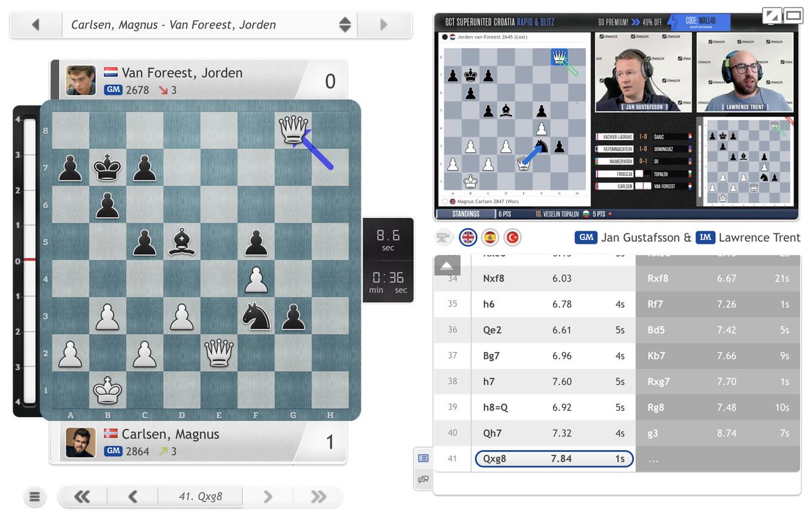Viewport: 812px width, 517px height.
Task: Select move 37. Bg7
Action: (553, 355)
